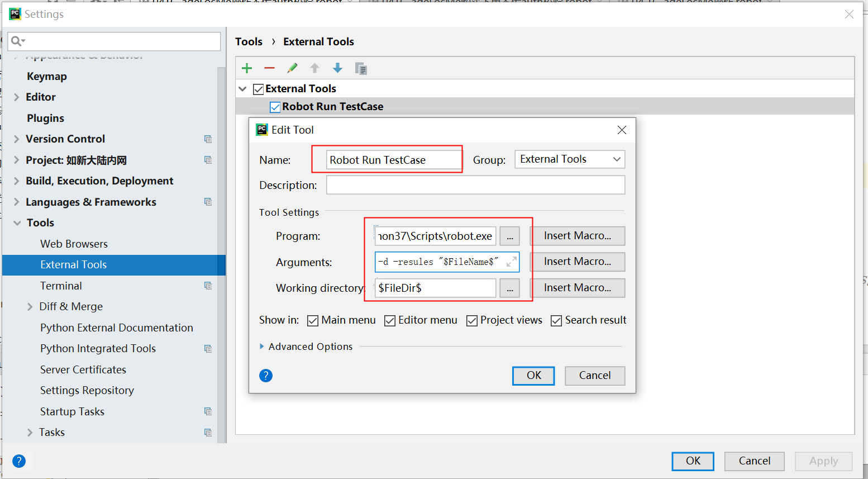
Task: Browse for Program path
Action: tap(509, 236)
